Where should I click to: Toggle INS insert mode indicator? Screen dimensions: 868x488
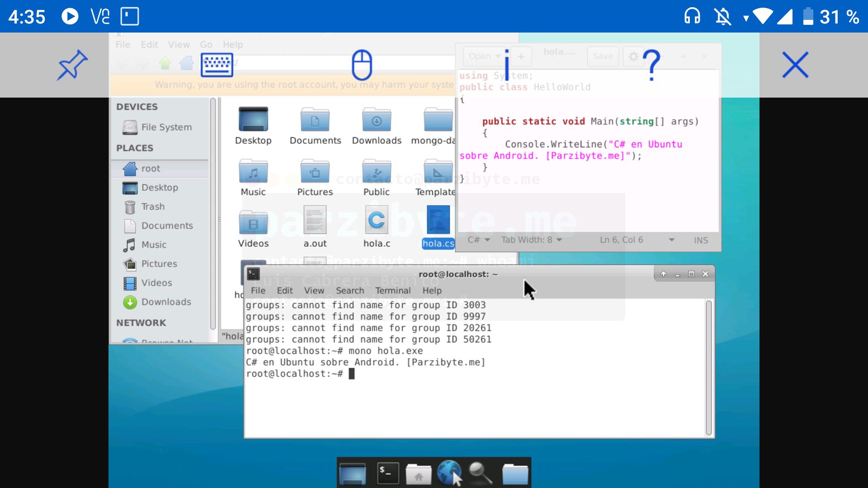coord(701,240)
